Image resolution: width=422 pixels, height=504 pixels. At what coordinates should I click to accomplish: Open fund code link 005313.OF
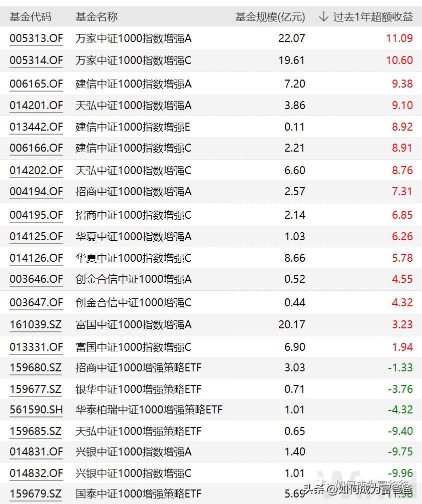[37, 38]
